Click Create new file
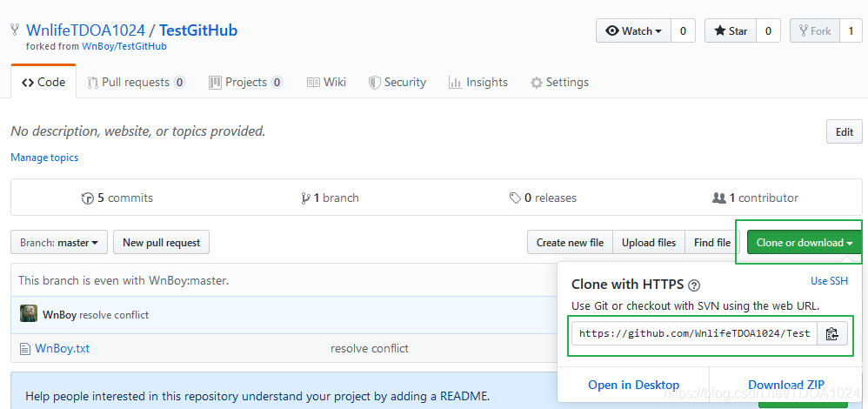Image resolution: width=868 pixels, height=409 pixels. [570, 242]
